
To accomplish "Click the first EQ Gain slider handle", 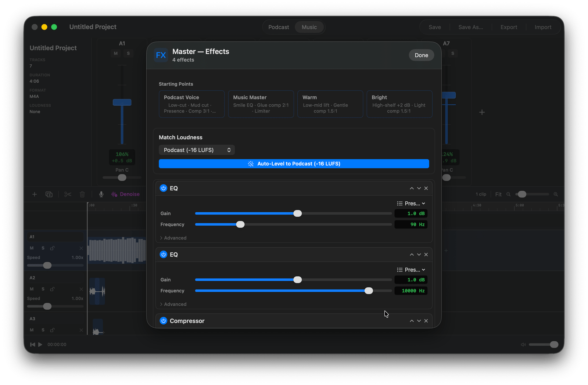I will (298, 213).
